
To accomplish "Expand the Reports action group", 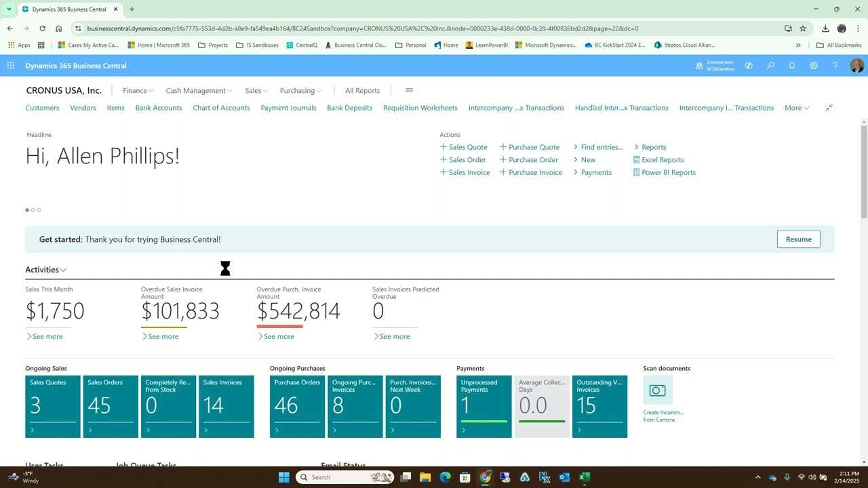I will (x=650, y=147).
